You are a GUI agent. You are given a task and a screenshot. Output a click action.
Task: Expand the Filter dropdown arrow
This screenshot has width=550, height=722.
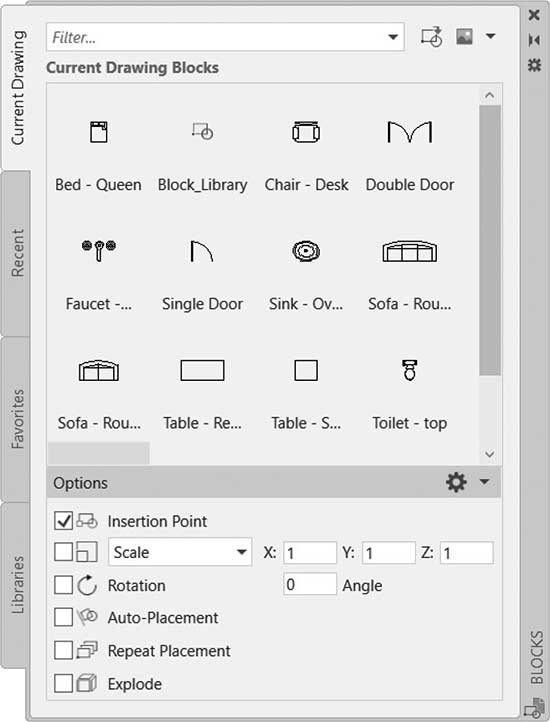[393, 37]
